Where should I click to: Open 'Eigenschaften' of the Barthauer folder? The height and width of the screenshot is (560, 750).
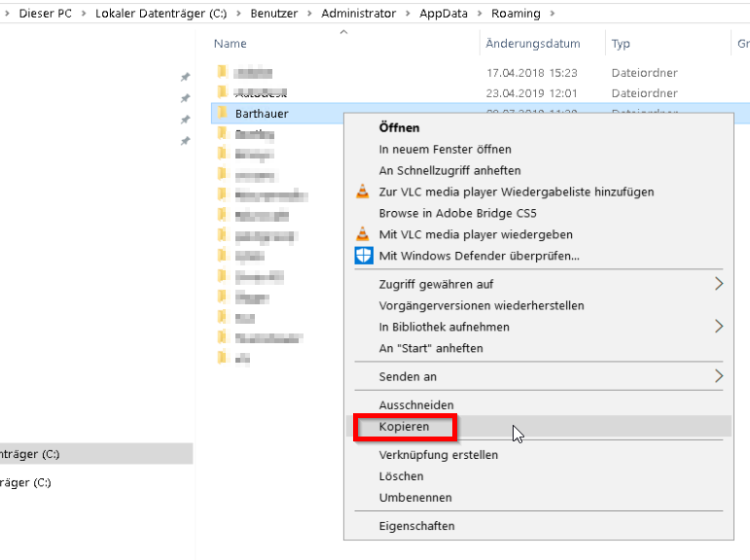tap(416, 526)
